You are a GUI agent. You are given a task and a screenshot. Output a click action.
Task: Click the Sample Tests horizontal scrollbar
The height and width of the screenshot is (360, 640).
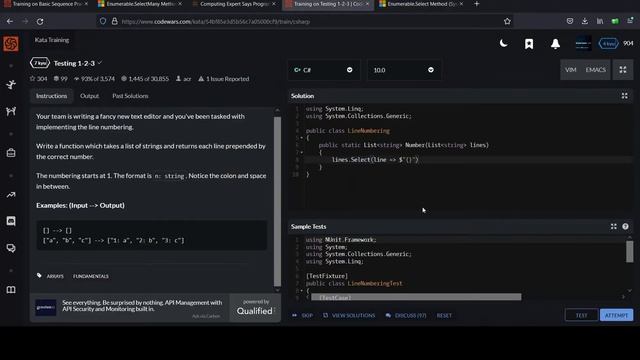coord(416,297)
